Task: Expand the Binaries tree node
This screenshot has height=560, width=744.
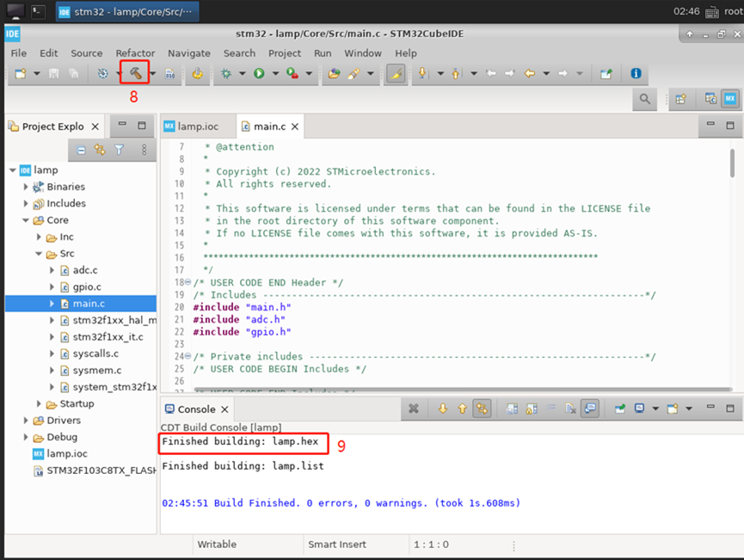Action: pos(26,187)
